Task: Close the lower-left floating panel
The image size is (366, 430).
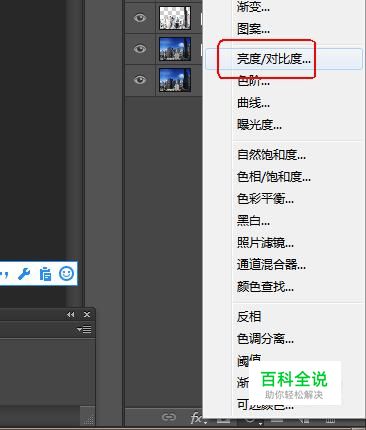Action: tap(87, 314)
